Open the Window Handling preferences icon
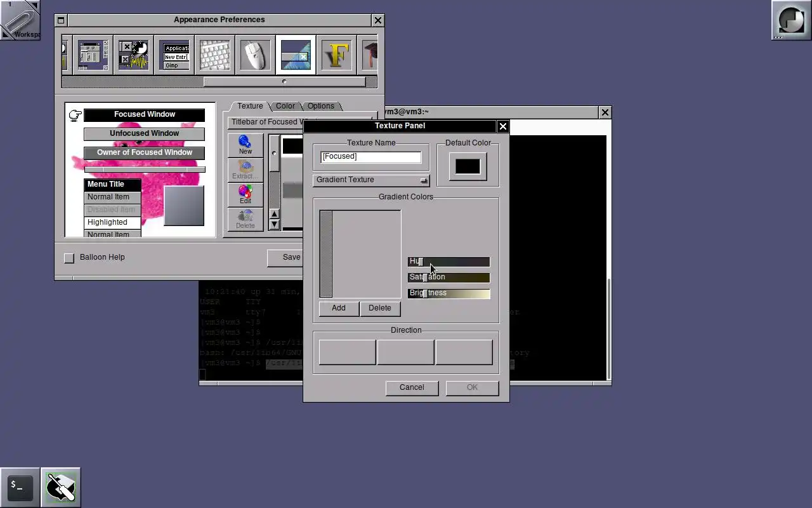 [x=93, y=55]
